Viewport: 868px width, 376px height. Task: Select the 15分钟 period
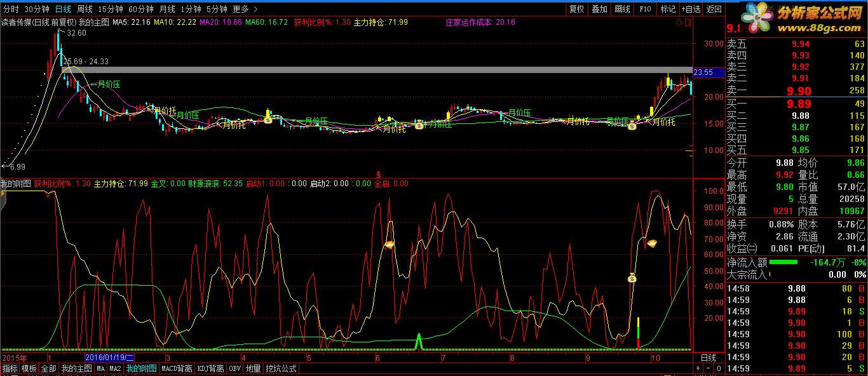111,9
